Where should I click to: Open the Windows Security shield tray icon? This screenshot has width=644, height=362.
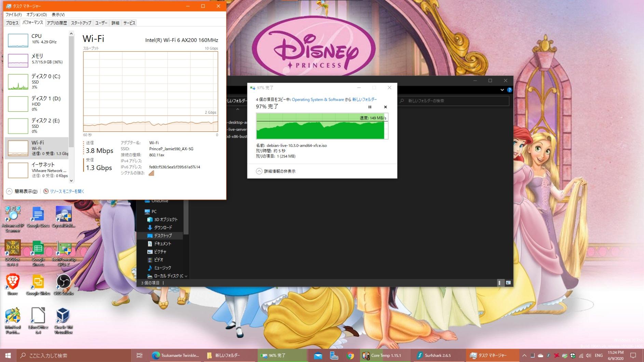click(573, 356)
